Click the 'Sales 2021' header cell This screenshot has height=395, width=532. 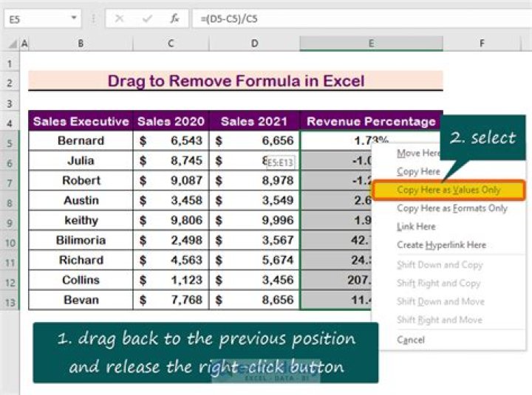[254, 121]
